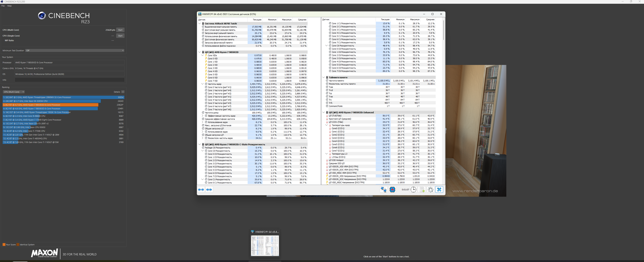
Task: Start logging with the document plus icon
Action: (x=422, y=190)
